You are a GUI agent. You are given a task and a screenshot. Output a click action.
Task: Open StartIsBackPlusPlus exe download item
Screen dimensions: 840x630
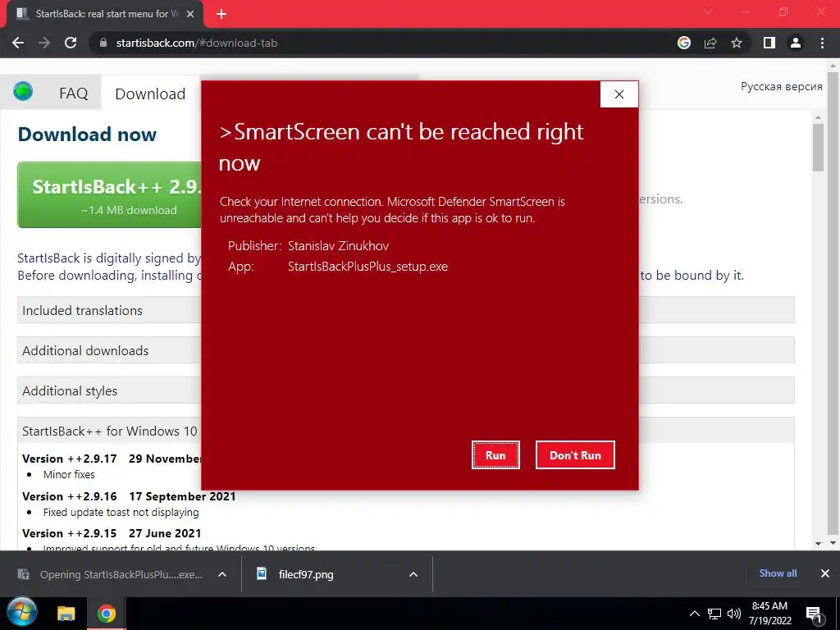coord(111,574)
